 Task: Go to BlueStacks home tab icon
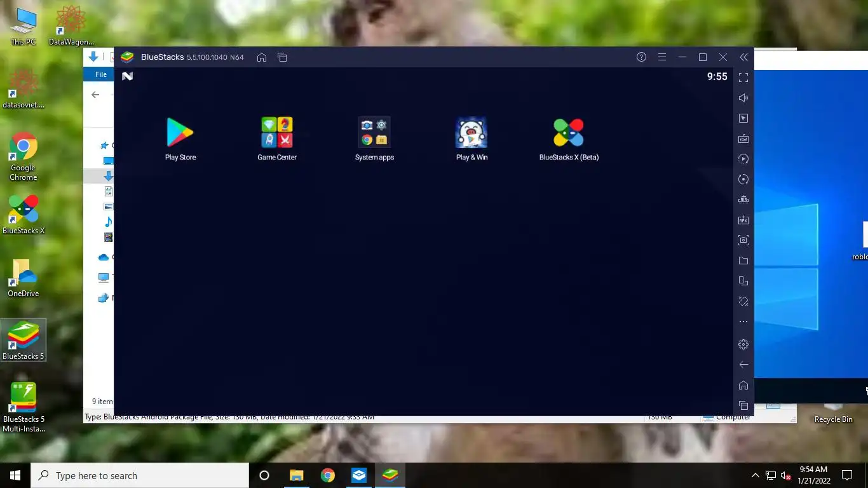(x=262, y=57)
